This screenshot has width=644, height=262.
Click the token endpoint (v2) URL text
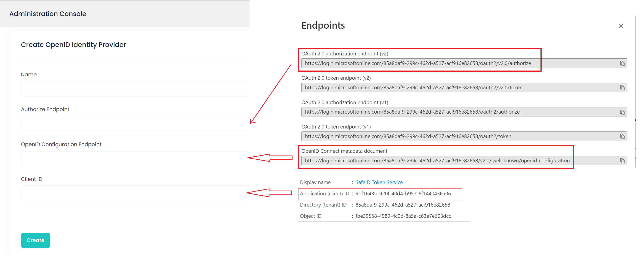pos(413,88)
